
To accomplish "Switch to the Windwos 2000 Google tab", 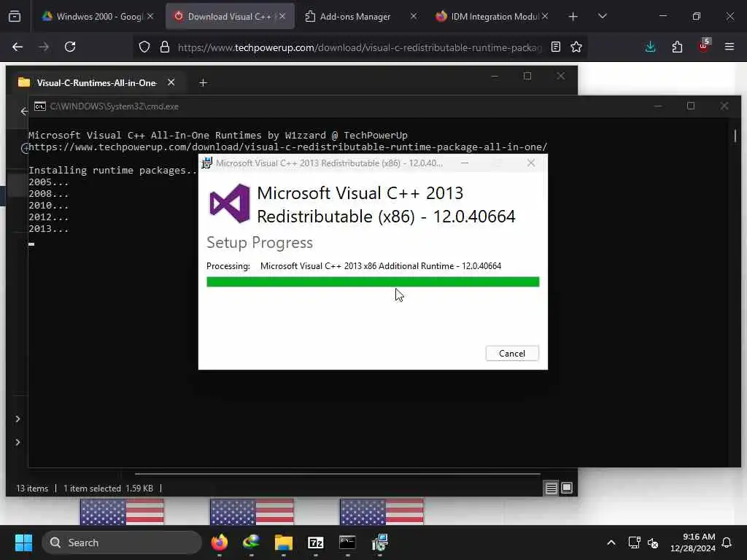I will point(99,16).
